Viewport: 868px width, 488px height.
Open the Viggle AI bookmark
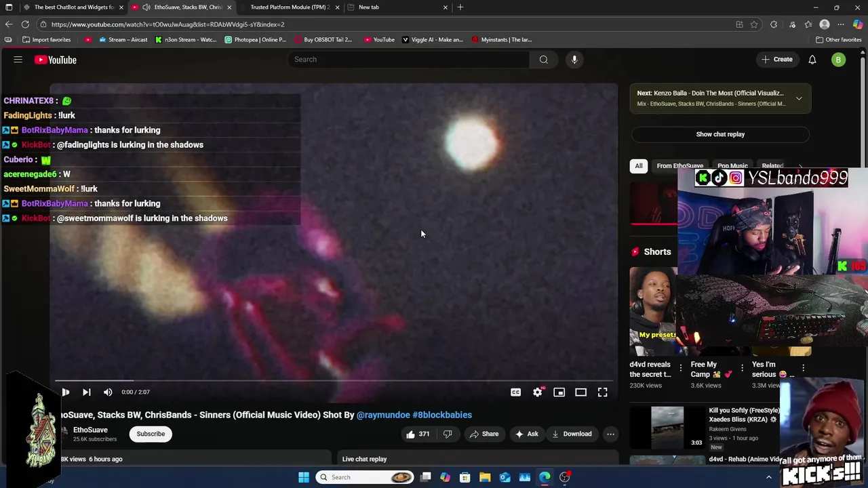coord(433,39)
